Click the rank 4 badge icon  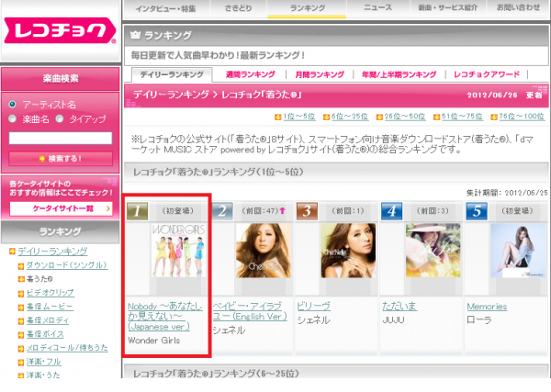(392, 211)
